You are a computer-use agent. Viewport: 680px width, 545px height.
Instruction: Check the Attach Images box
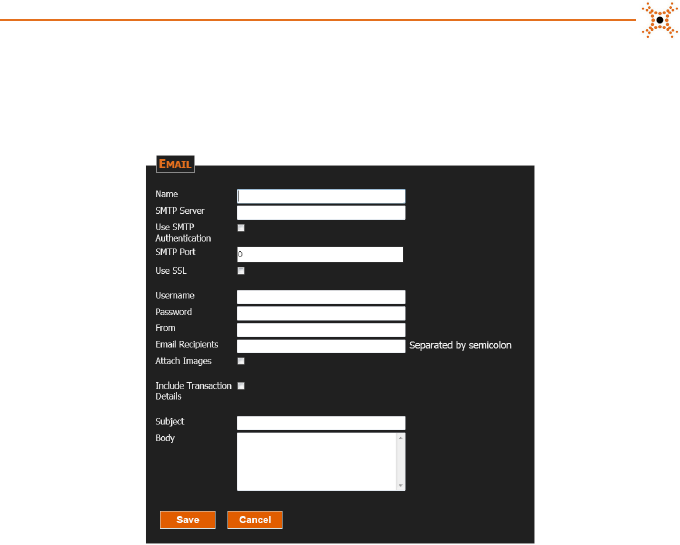tap(241, 361)
